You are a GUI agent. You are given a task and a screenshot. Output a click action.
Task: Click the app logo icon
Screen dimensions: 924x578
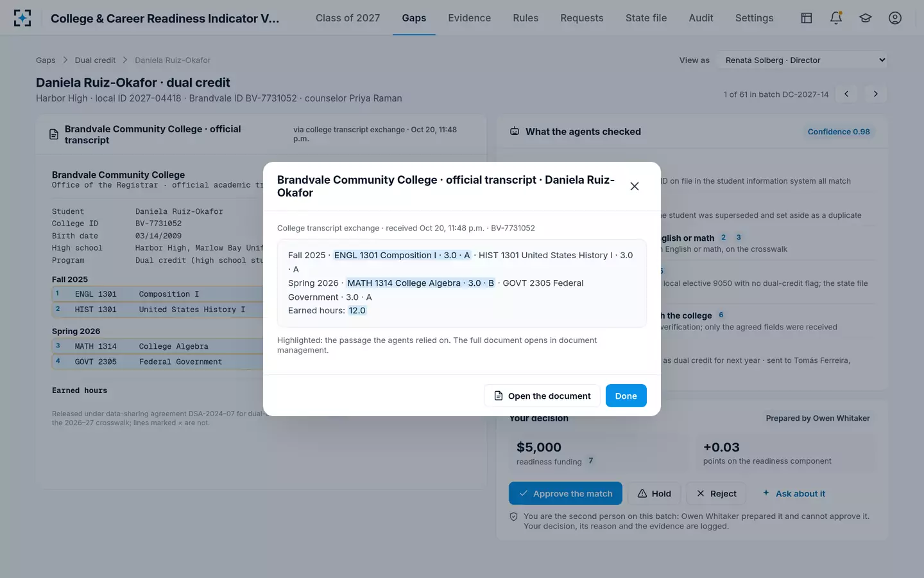[x=22, y=18]
